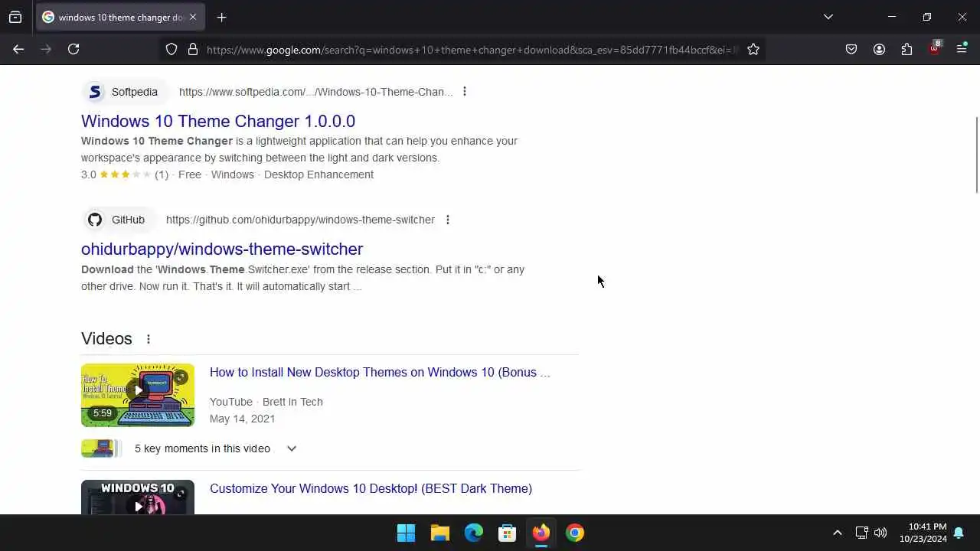The width and height of the screenshot is (980, 551).
Task: View site security lock information
Action: tap(193, 49)
